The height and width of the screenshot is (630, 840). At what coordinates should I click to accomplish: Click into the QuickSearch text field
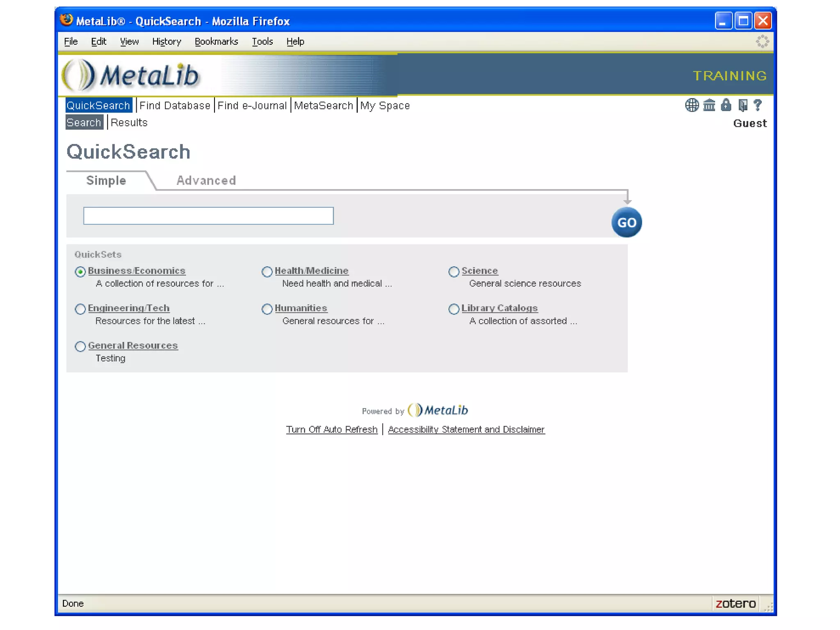pyautogui.click(x=208, y=216)
